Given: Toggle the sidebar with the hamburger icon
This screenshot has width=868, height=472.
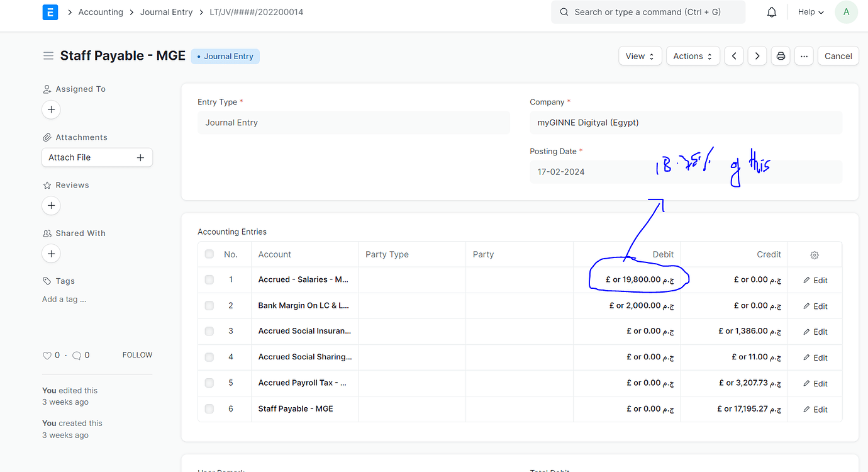Looking at the screenshot, I should tap(48, 55).
